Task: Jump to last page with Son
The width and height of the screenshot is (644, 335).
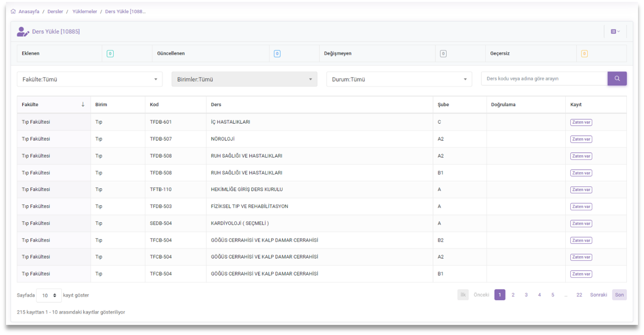Action: tap(619, 295)
